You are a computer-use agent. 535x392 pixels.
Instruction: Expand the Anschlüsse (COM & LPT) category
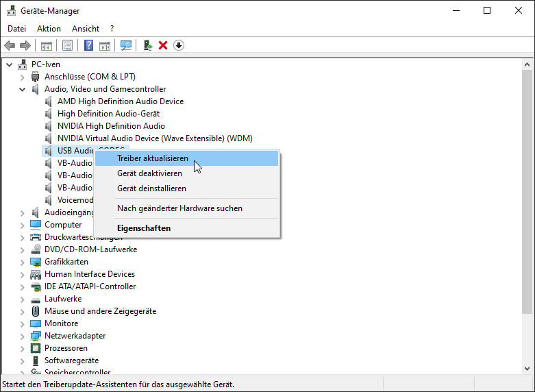pyautogui.click(x=22, y=77)
